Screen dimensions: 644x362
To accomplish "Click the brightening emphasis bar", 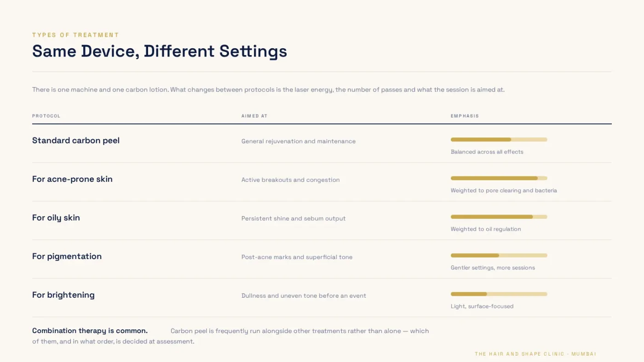I will pyautogui.click(x=499, y=294).
